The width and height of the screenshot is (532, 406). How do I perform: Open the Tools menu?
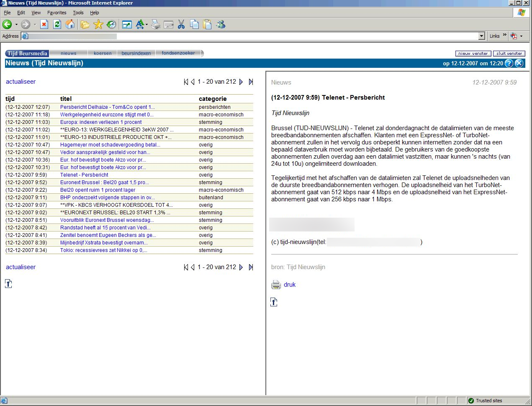point(78,13)
